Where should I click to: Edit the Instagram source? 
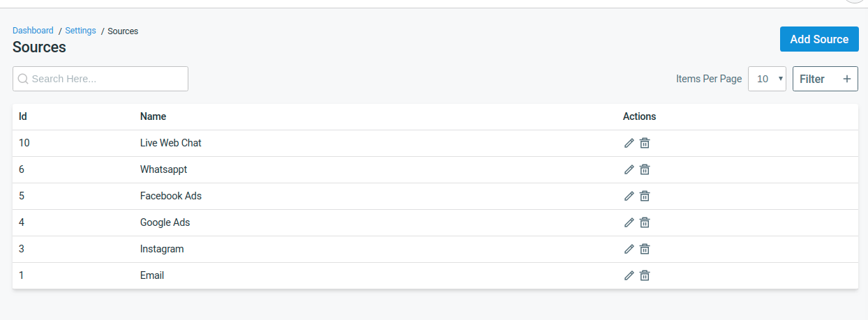(x=629, y=249)
